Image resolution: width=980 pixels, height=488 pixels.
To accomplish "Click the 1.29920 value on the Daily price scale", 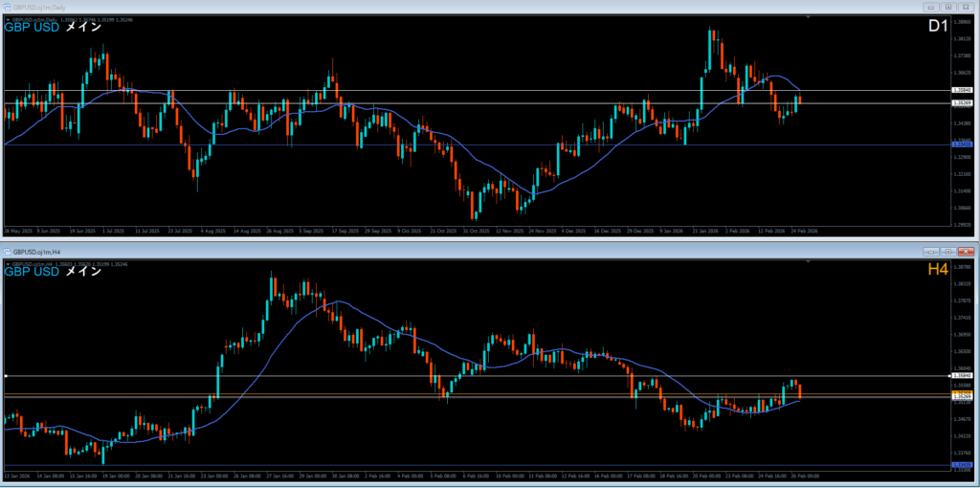I will 963,224.
